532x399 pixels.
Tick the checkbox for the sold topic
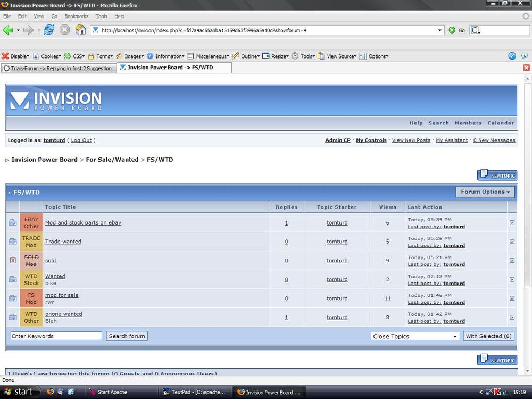click(x=512, y=261)
